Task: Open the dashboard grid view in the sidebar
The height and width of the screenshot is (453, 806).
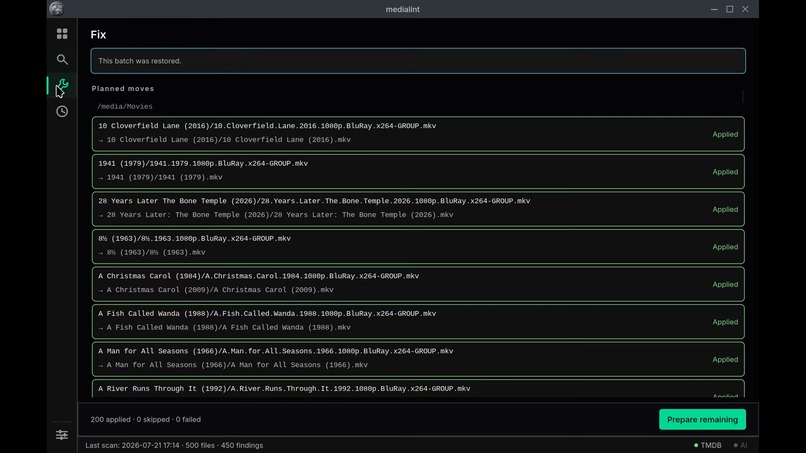Action: coord(62,34)
